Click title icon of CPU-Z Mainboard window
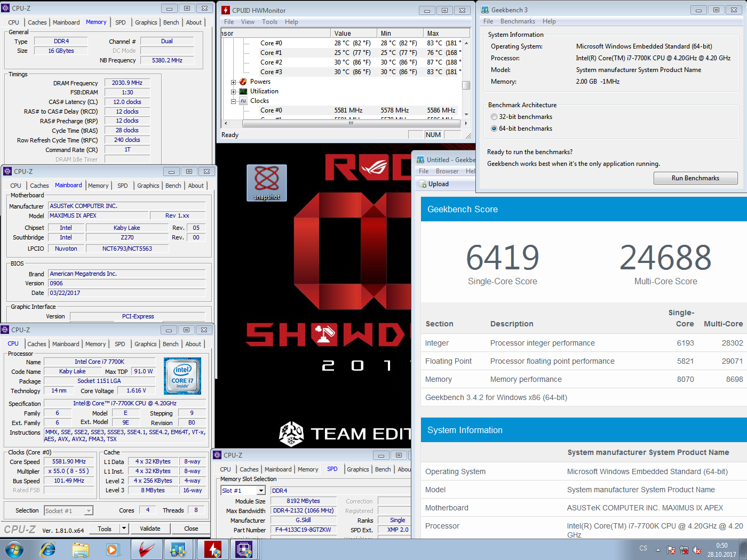 [7, 171]
